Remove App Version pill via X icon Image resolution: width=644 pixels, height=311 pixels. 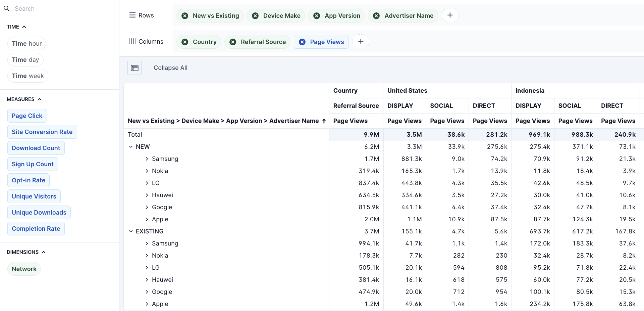pos(317,16)
